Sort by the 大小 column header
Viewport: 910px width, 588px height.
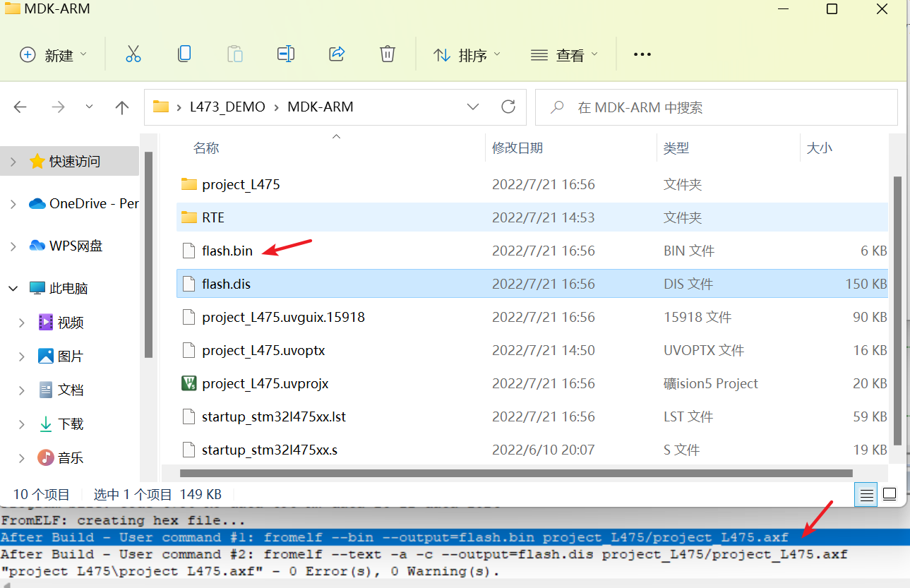(820, 148)
